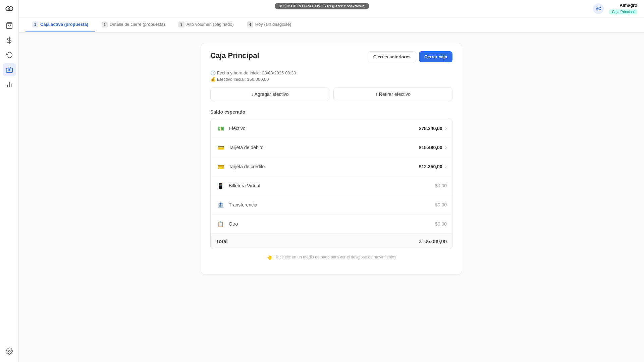Switch to Alto volumen (paginado) tab
Viewport: 644px width, 362px height.
click(206, 24)
